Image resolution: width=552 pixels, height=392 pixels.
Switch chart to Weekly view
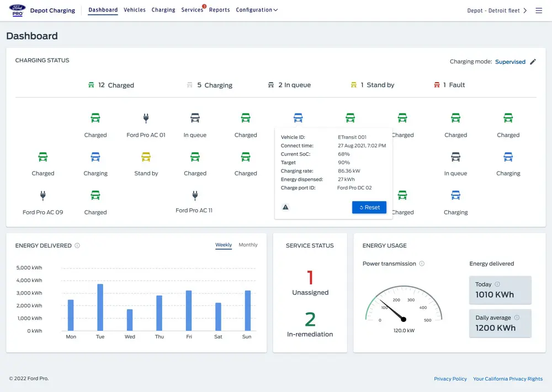click(x=224, y=245)
